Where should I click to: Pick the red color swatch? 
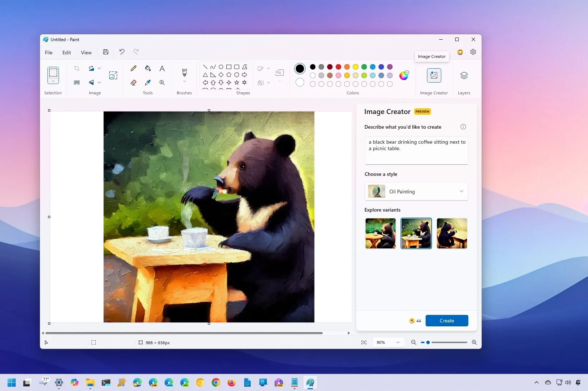(x=338, y=67)
